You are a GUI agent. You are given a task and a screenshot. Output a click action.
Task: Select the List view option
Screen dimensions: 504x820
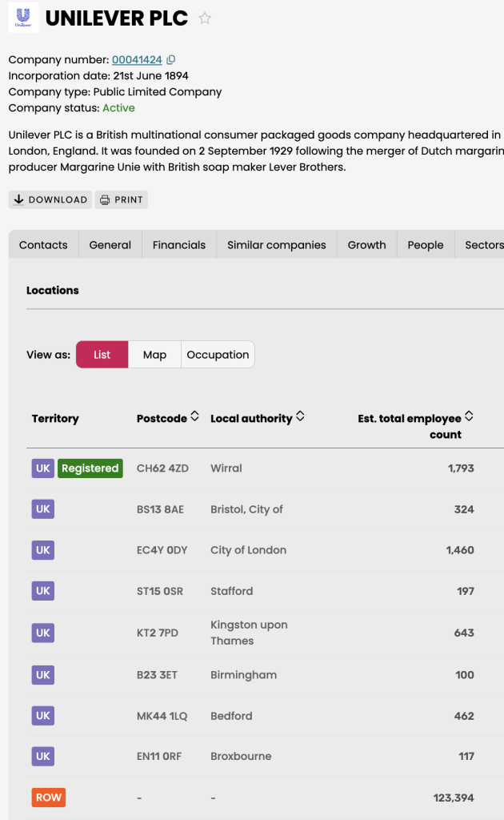[x=102, y=355]
